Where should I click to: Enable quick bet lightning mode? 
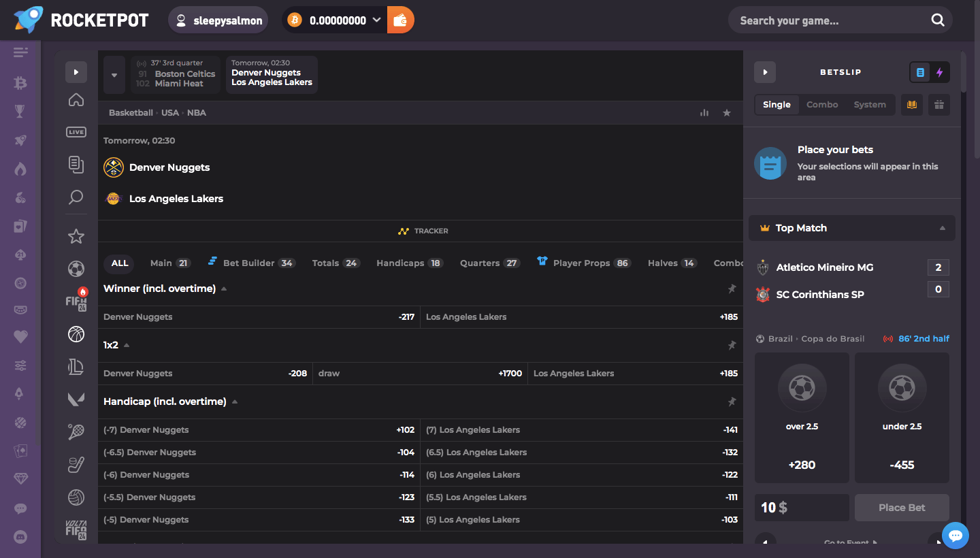pyautogui.click(x=940, y=72)
